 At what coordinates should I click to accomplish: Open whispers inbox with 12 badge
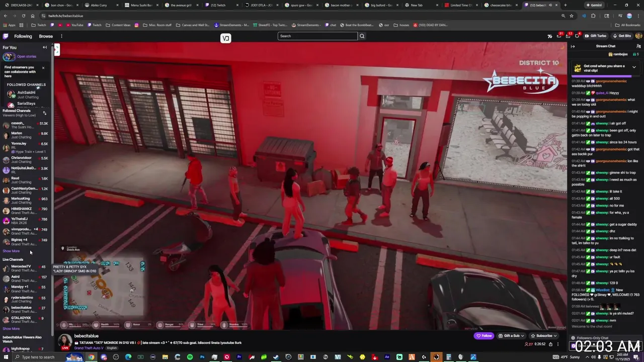[x=568, y=36]
